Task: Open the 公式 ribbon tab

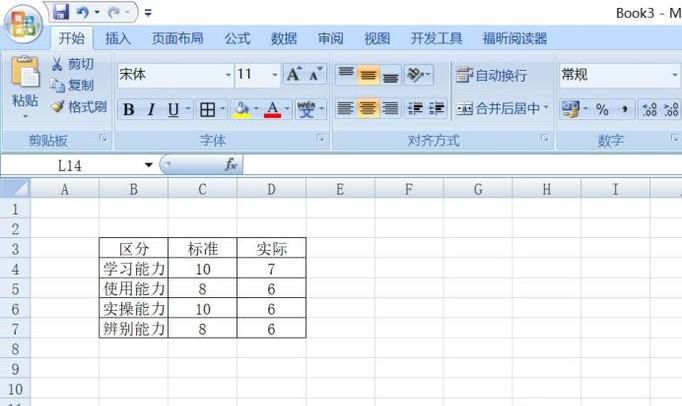Action: (237, 38)
